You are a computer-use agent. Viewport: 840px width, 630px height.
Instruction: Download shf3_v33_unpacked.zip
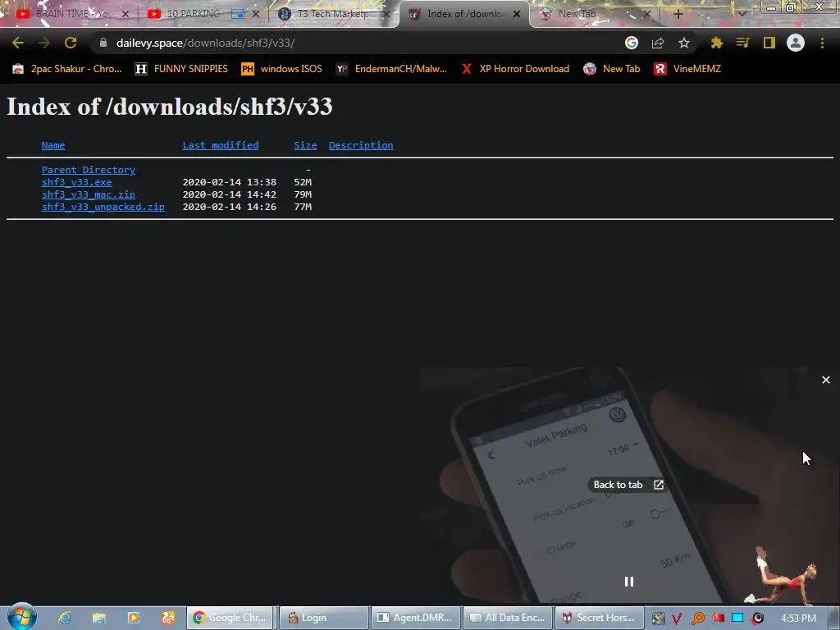point(103,207)
